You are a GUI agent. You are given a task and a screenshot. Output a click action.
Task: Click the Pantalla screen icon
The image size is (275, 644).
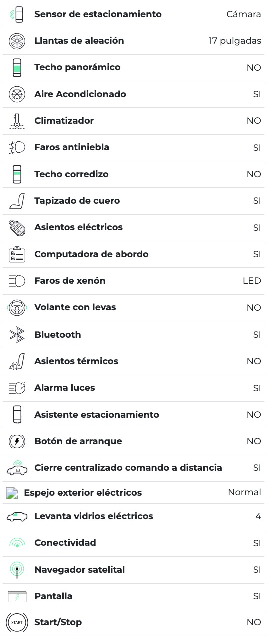[x=17, y=596]
